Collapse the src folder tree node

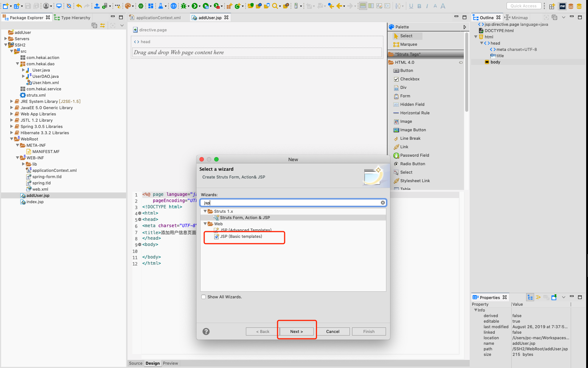coord(12,51)
